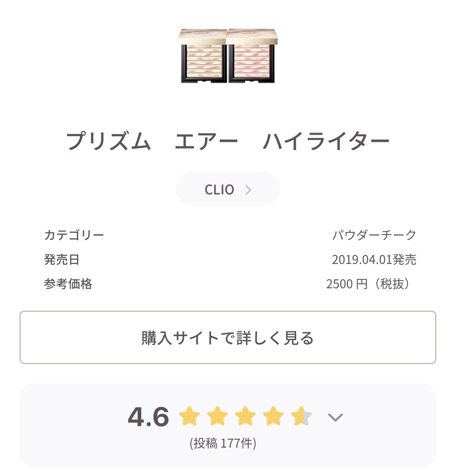The image size is (455, 476).
Task: Click the 参考価格 label
Action: click(68, 284)
